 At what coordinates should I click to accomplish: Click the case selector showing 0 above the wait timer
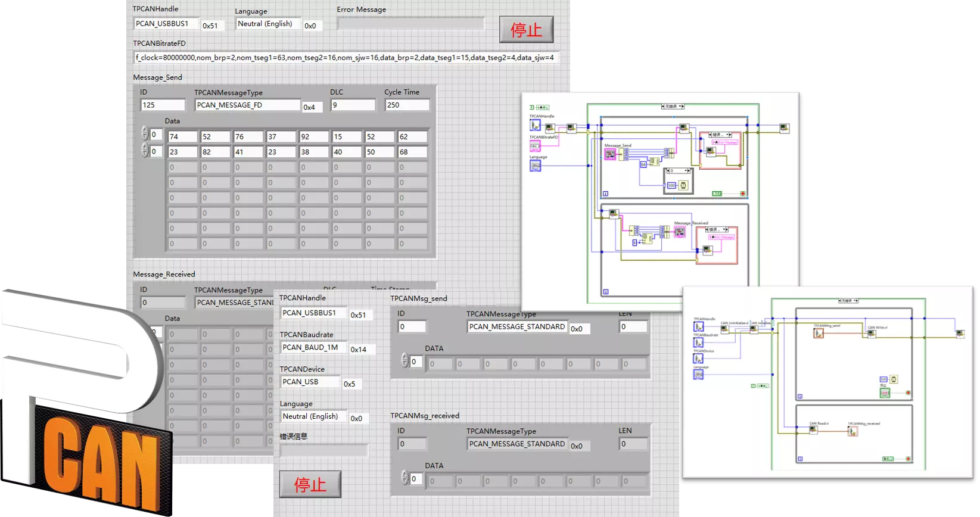[678, 171]
